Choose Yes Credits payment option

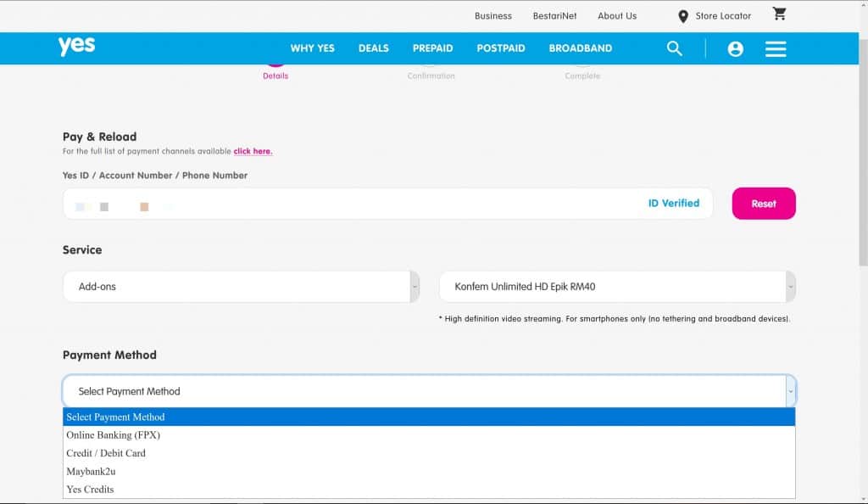429,490
